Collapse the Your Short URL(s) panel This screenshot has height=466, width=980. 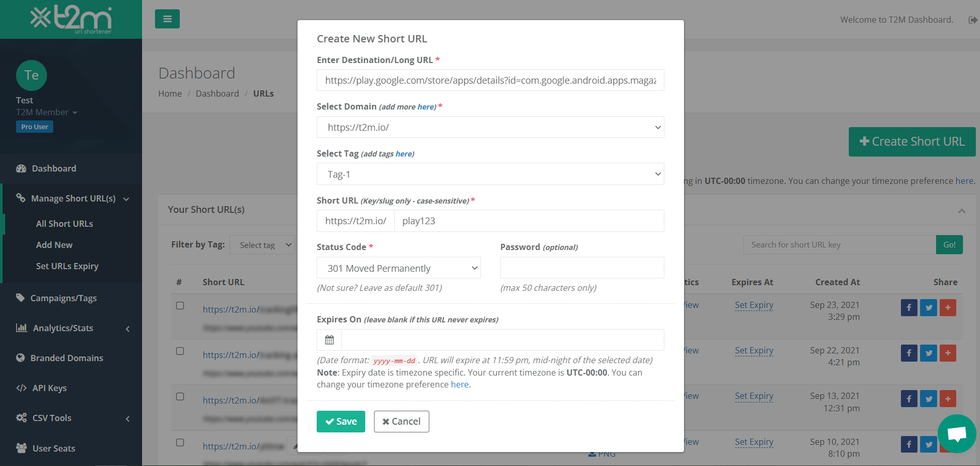(961, 211)
